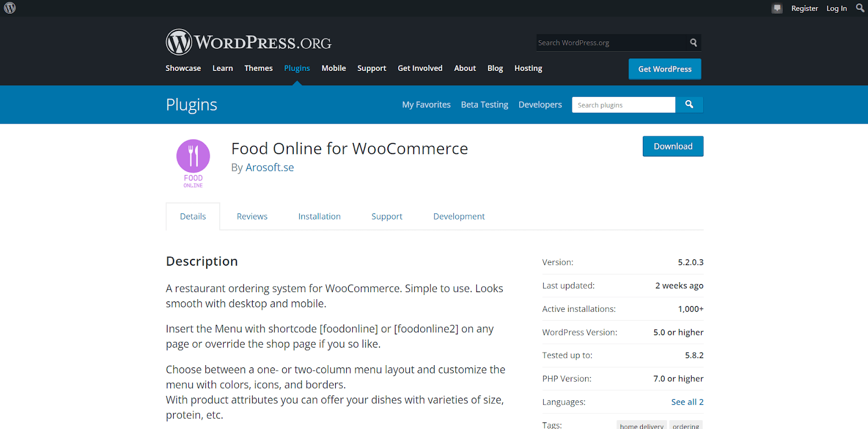Go to Themes in main navigation
The width and height of the screenshot is (868, 429).
(258, 68)
